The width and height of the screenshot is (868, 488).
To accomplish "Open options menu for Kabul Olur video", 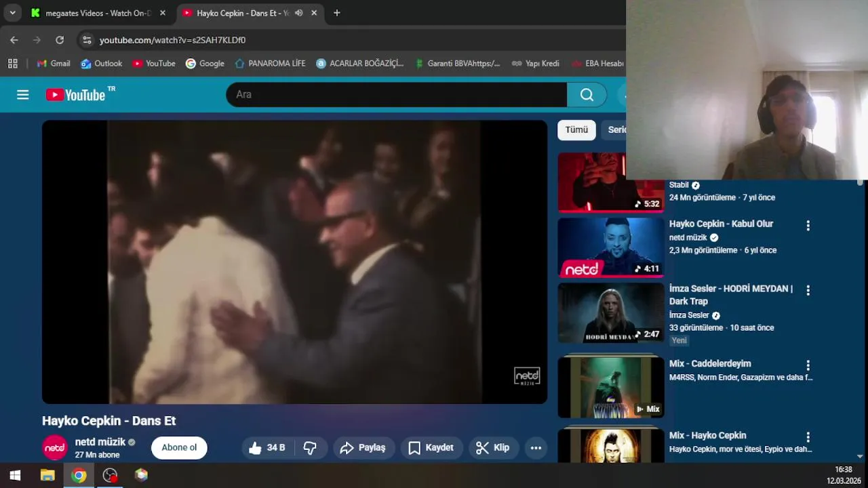I will coord(808,226).
